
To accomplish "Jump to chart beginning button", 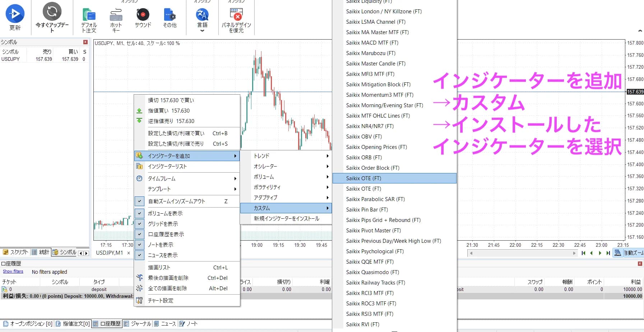I will pos(583,253).
